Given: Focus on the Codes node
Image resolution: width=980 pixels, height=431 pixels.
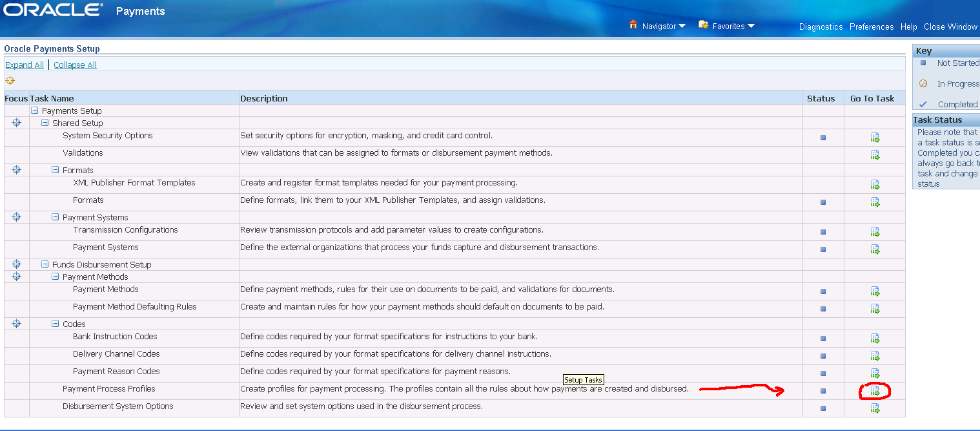Looking at the screenshot, I should point(17,324).
